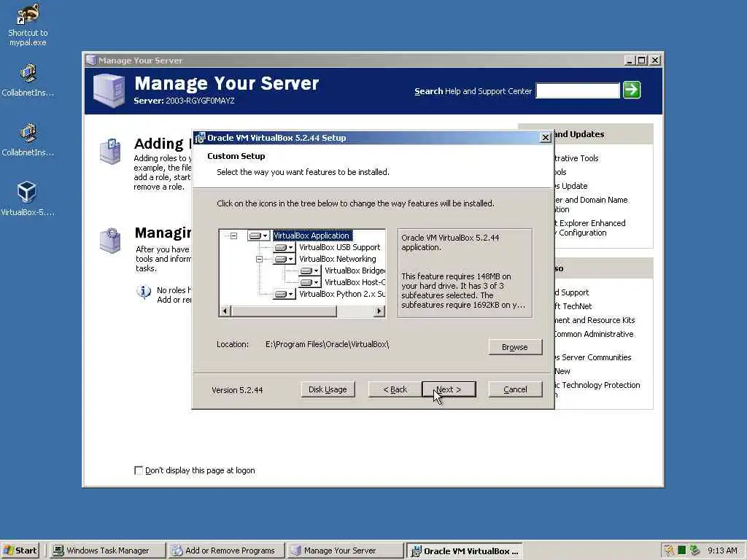Open the Explorer Enhanced Configuration link
The height and width of the screenshot is (560, 747).
(589, 227)
